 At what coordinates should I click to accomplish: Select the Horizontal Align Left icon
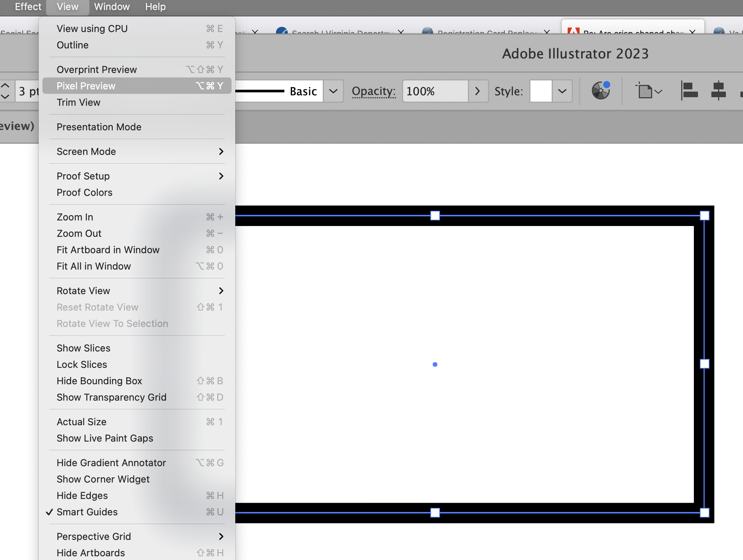(x=689, y=90)
